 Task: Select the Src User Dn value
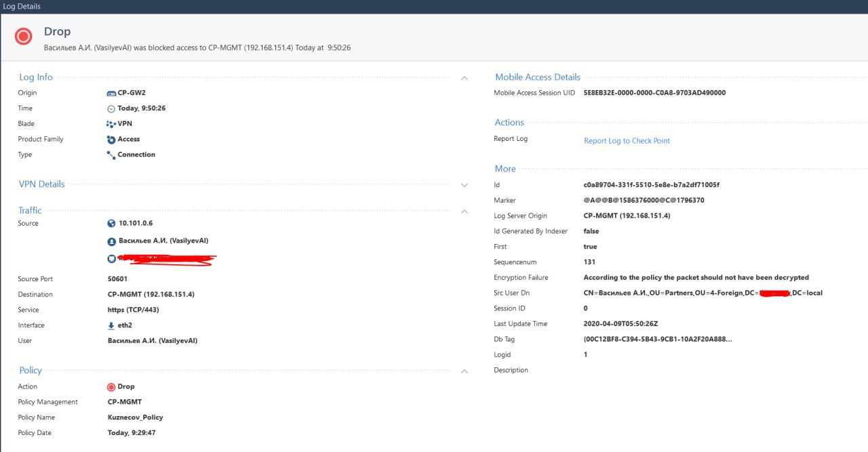703,293
